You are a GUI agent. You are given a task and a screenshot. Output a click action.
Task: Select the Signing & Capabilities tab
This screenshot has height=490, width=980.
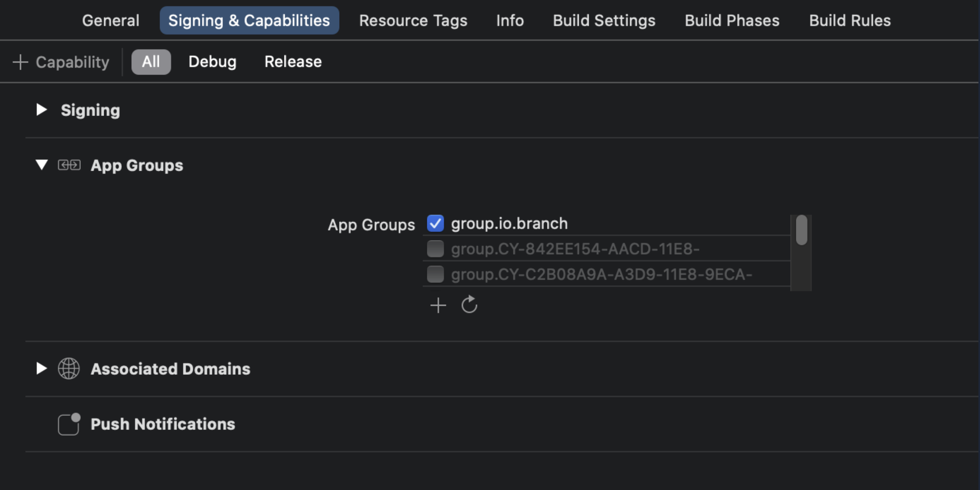point(249,20)
